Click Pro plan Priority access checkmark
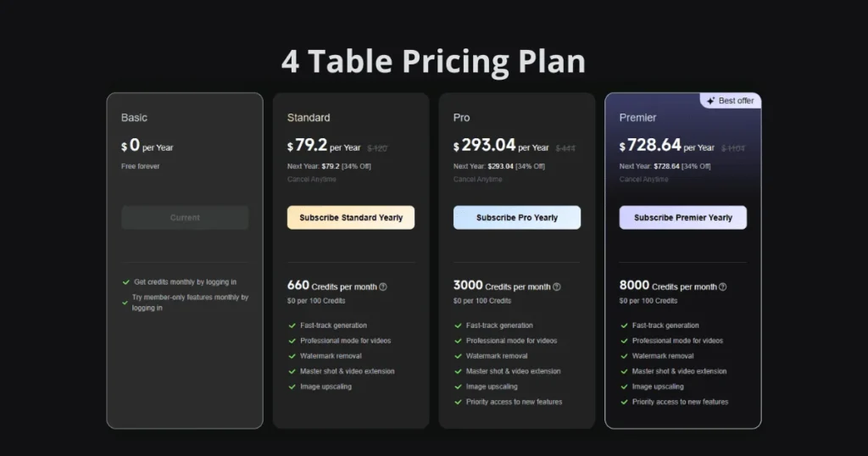 pyautogui.click(x=458, y=403)
